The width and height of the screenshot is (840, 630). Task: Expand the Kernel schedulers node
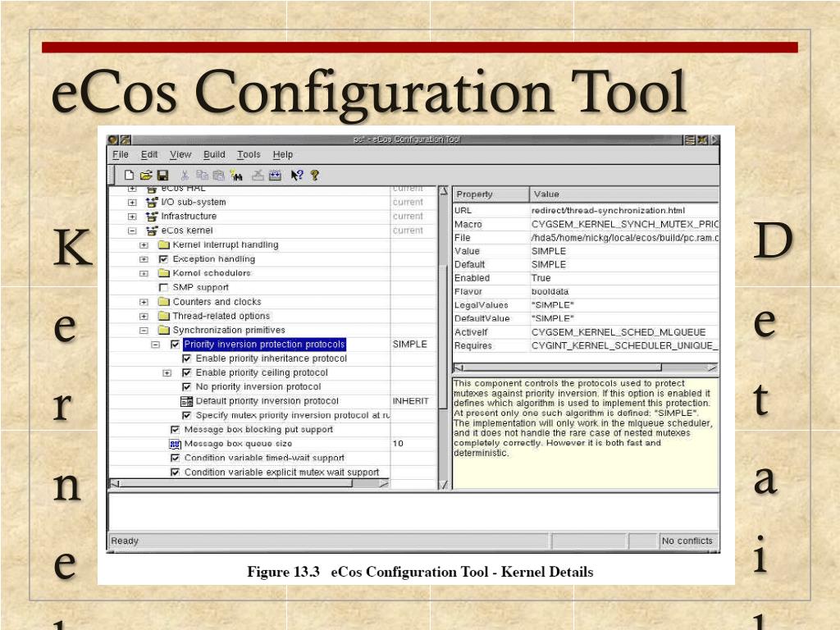144,273
